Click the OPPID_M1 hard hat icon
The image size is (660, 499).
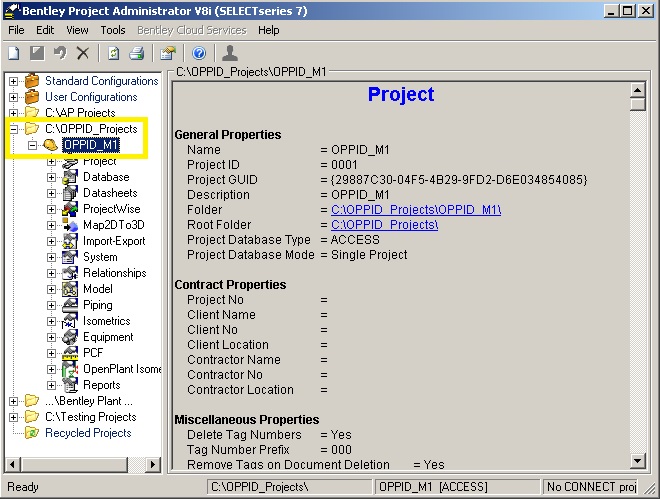pos(51,145)
